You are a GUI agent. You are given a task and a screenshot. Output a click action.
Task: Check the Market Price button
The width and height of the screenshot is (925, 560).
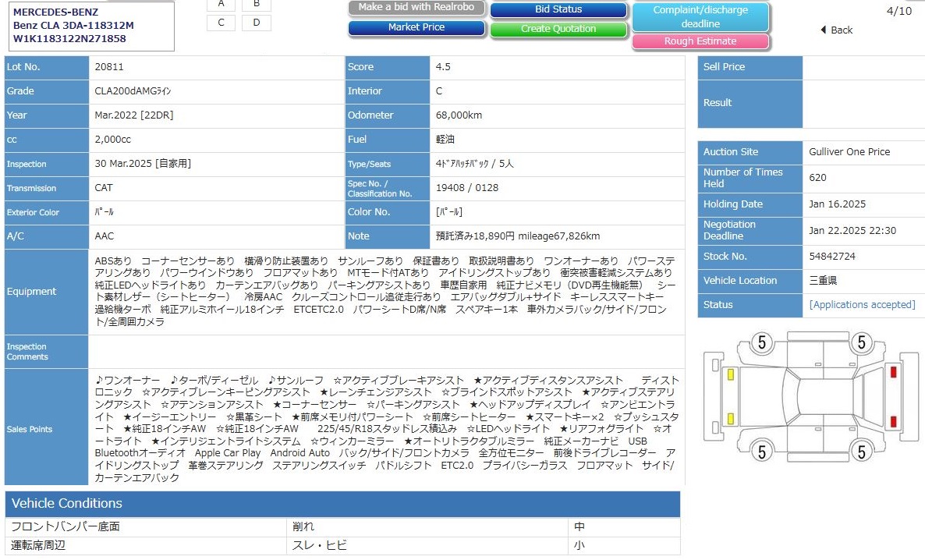tap(416, 27)
